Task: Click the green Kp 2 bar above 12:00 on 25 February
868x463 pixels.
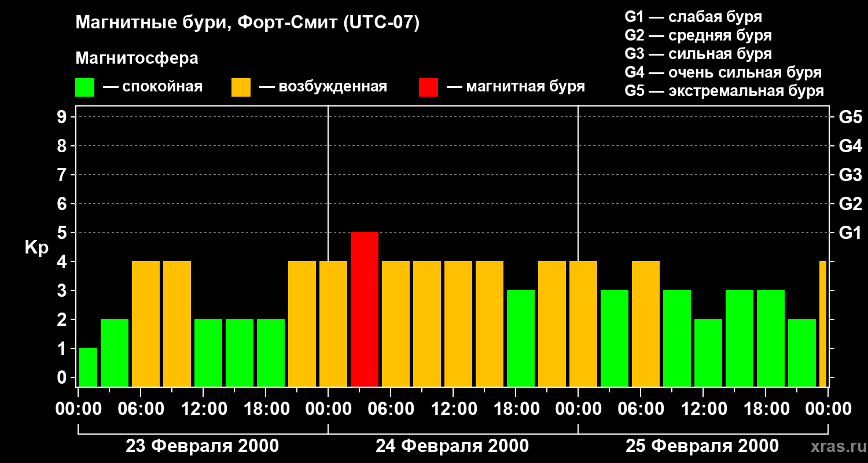Action: click(x=708, y=352)
